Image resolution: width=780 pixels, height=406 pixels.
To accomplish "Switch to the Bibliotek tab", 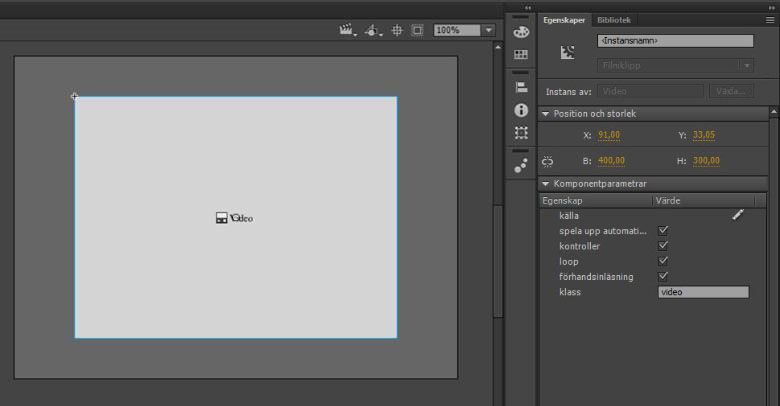I will click(x=613, y=20).
